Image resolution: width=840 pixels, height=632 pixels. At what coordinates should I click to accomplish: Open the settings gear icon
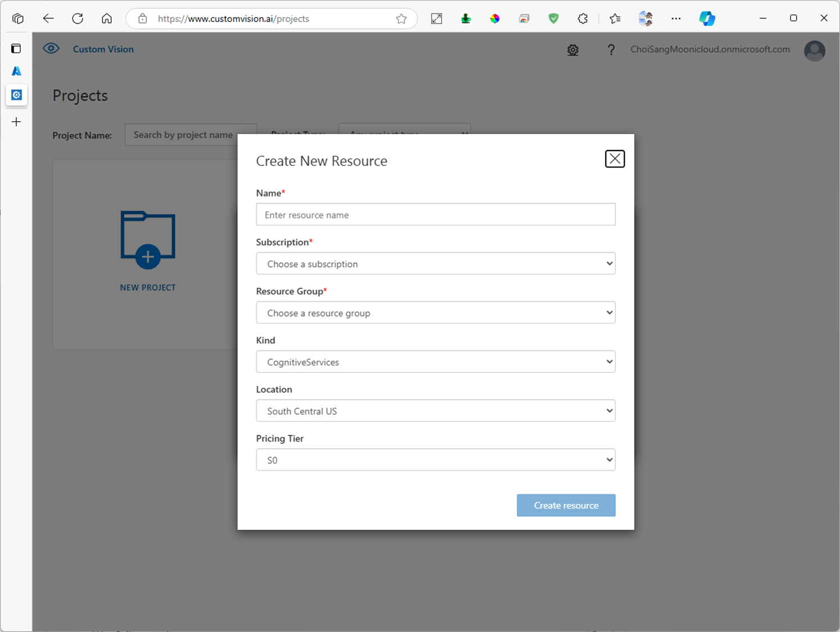click(x=573, y=50)
